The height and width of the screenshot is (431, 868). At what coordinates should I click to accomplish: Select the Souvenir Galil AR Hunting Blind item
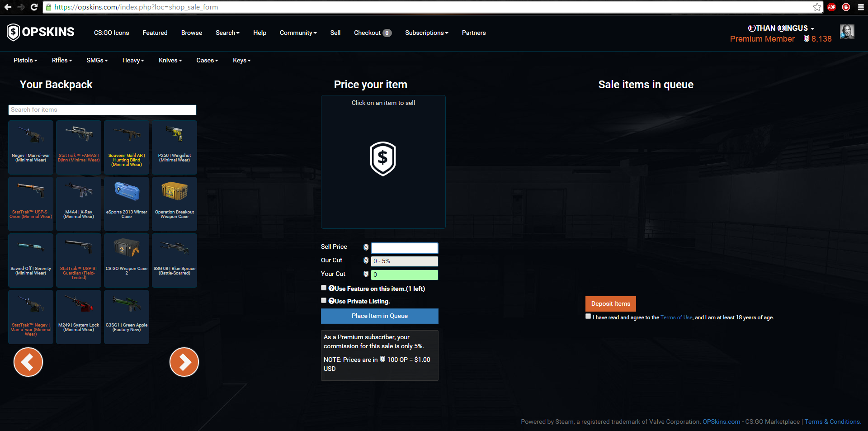tap(127, 147)
